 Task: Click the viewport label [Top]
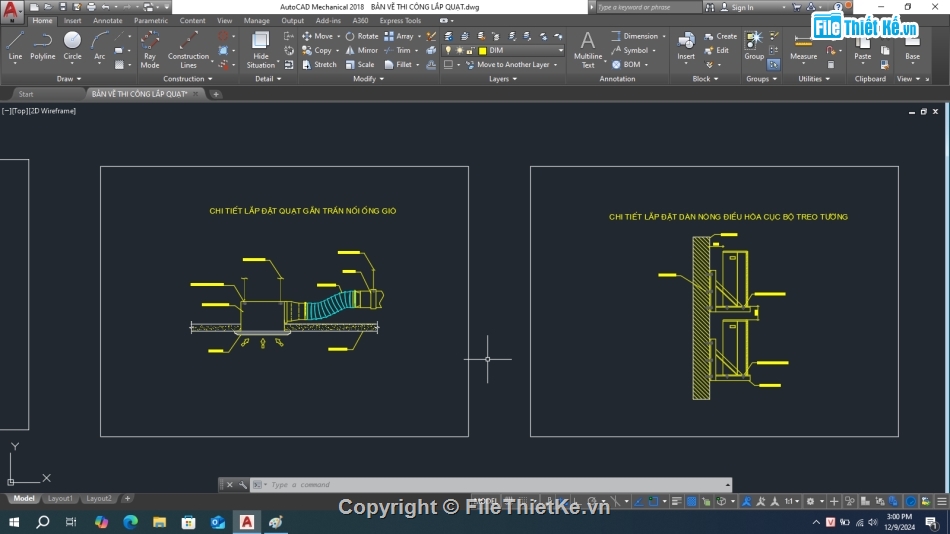19,111
